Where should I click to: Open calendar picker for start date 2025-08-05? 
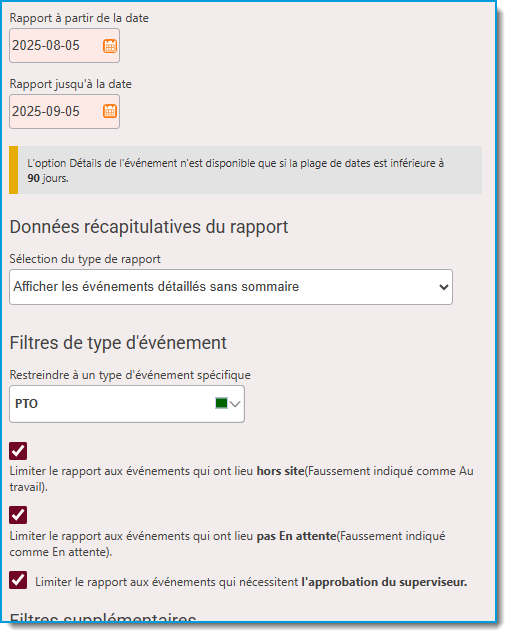pyautogui.click(x=110, y=46)
